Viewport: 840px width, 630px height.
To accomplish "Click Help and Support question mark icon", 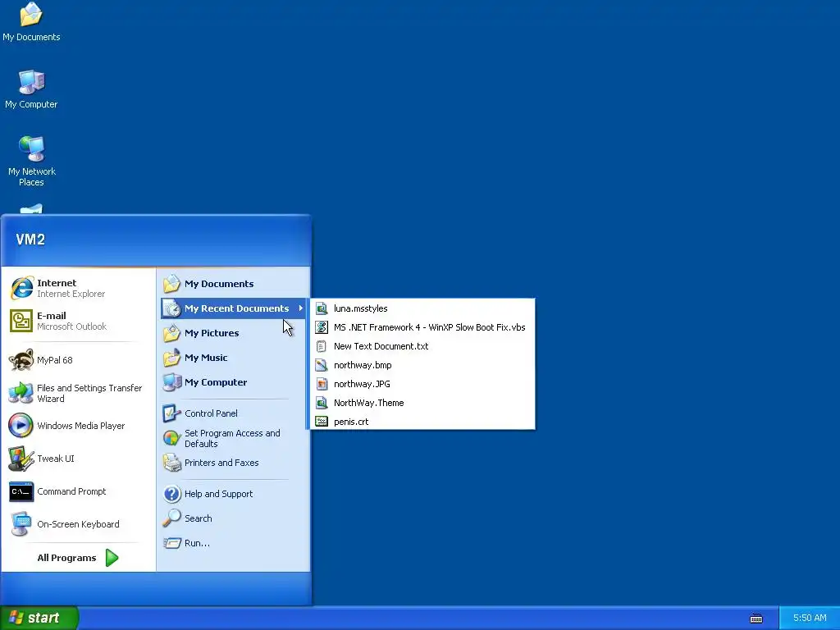I will pyautogui.click(x=172, y=494).
